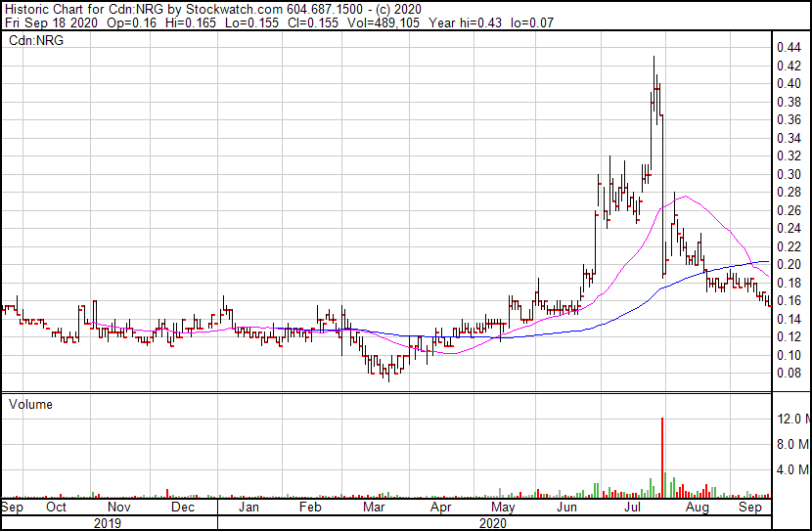Click the Year hi=0.43 header value
The image size is (812, 531).
tap(466, 22)
